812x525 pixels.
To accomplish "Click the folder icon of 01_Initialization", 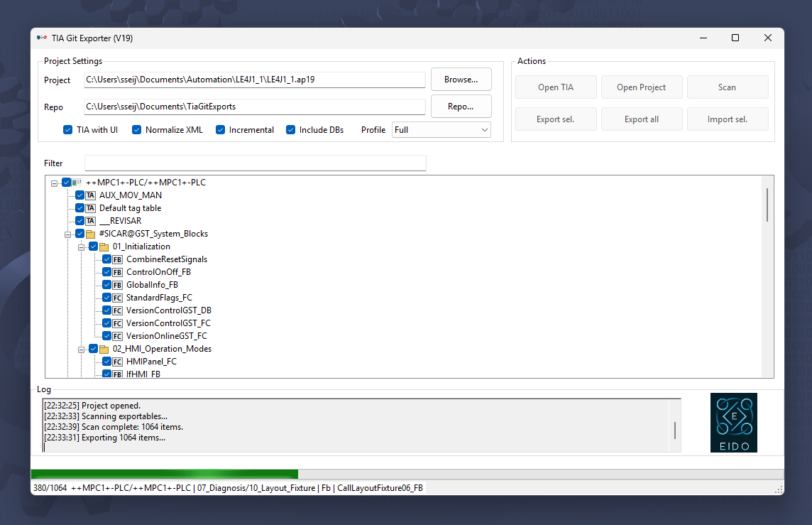I will pos(104,247).
